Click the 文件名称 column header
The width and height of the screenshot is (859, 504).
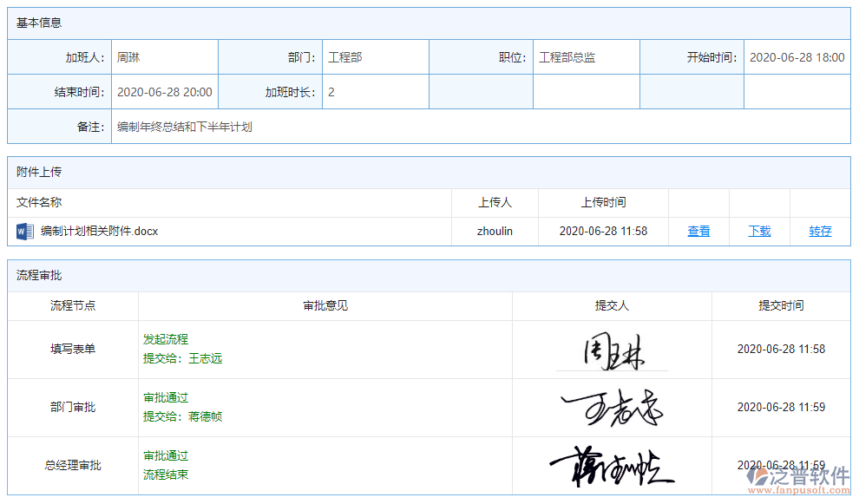(39, 202)
